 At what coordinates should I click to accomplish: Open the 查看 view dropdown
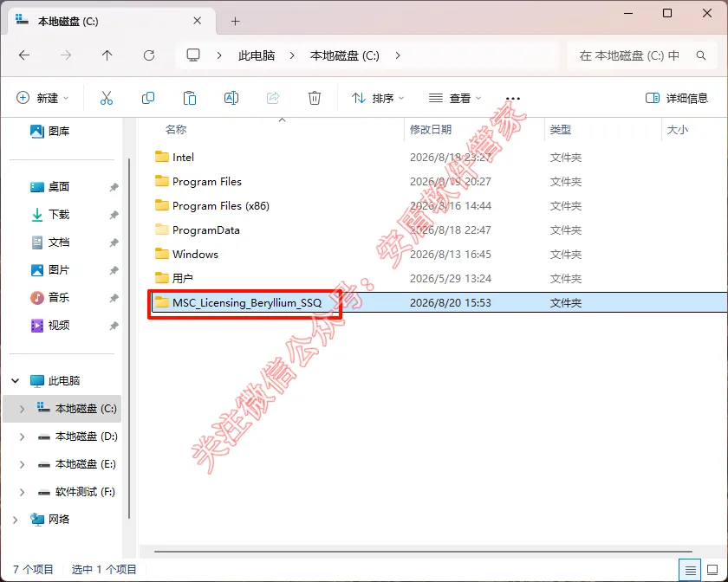click(x=455, y=98)
